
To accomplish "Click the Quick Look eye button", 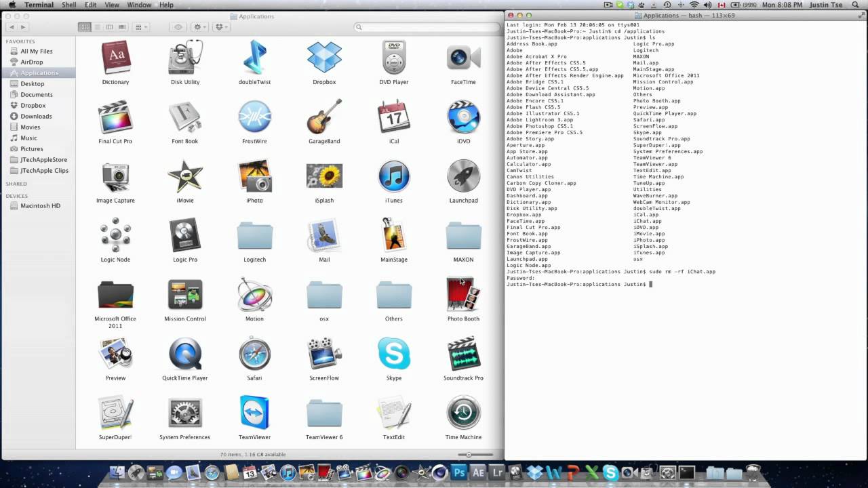I will pos(178,27).
